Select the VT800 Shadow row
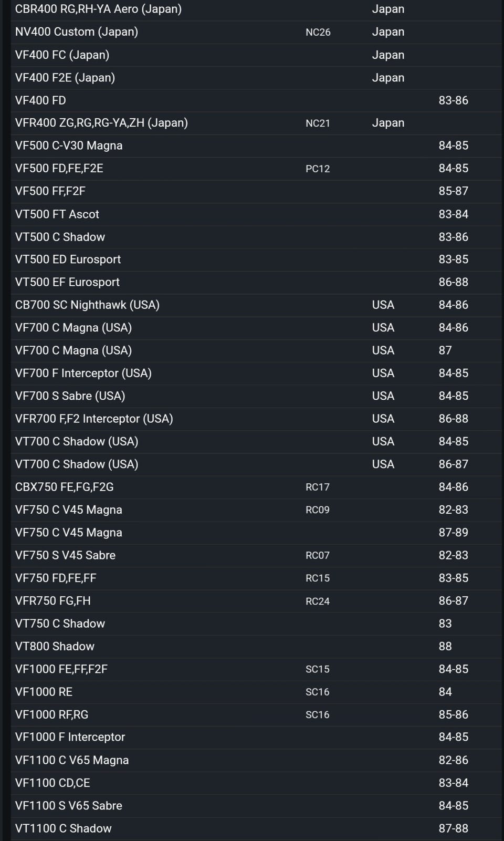The height and width of the screenshot is (841, 504). click(x=55, y=647)
